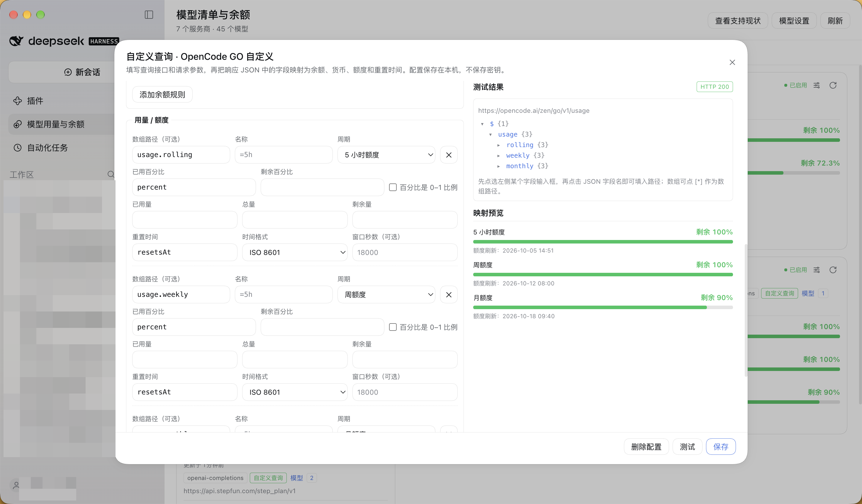Run the 测试 button
862x504 pixels.
[x=687, y=447]
